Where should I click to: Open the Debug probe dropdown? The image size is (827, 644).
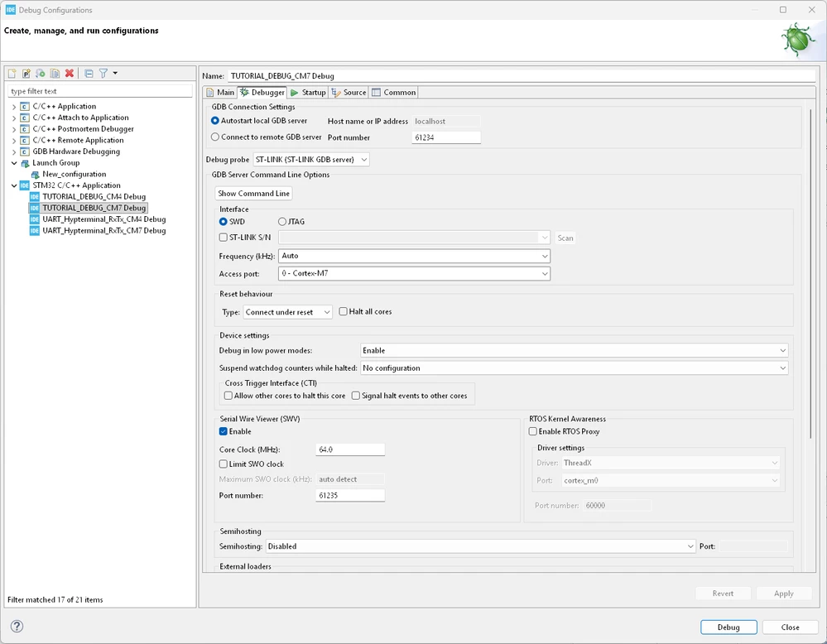tap(311, 160)
